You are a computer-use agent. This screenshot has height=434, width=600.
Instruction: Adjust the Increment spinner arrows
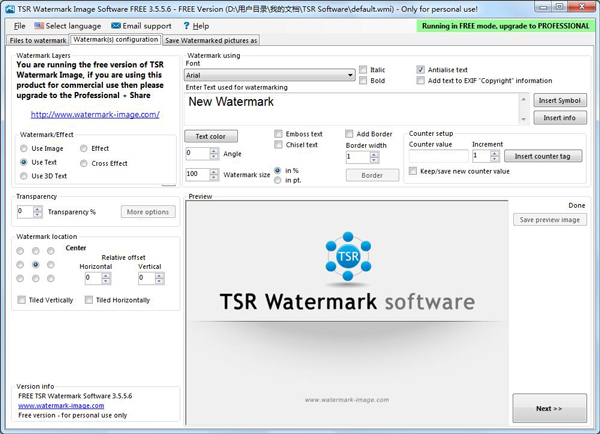point(495,156)
